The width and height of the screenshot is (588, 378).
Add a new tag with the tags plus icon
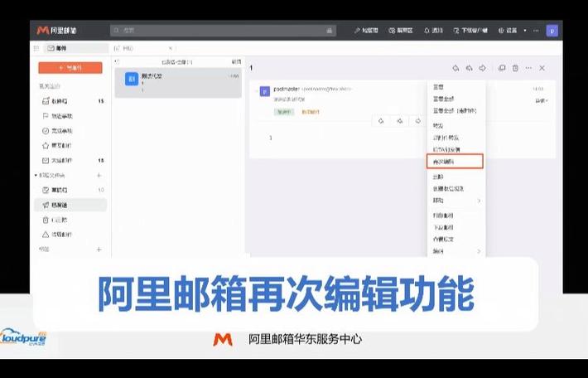pos(99,250)
